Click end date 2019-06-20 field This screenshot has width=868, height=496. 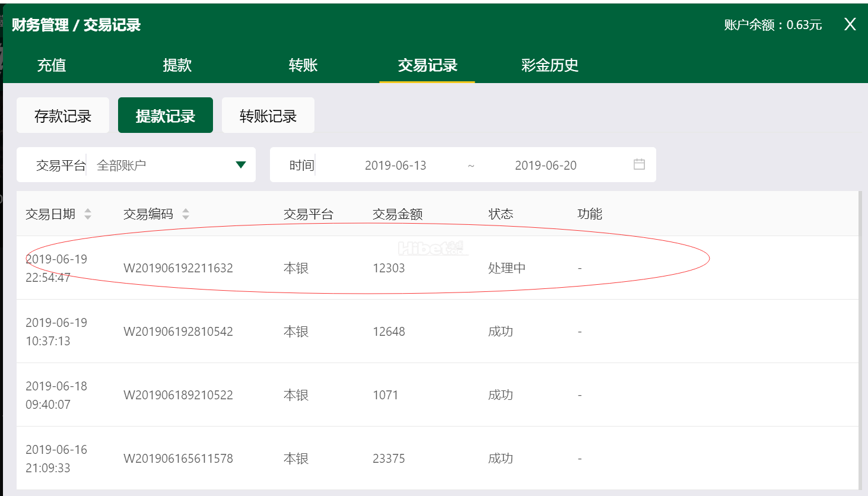(545, 166)
